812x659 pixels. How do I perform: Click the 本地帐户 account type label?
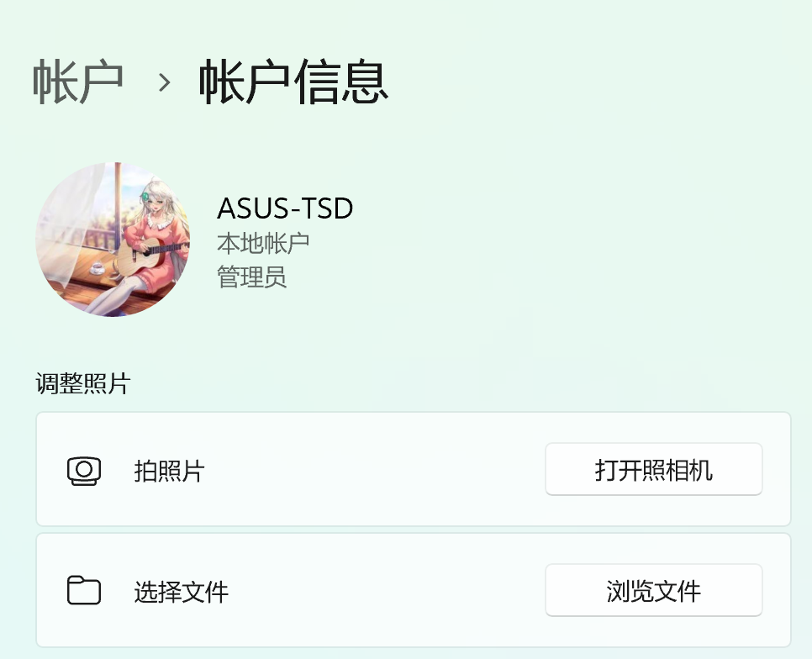263,244
